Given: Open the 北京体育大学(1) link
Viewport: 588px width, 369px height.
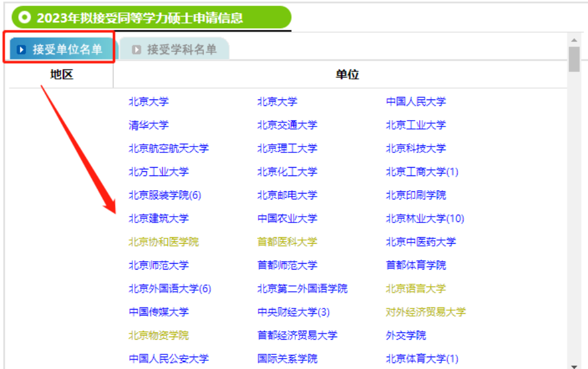Looking at the screenshot, I should click(422, 358).
